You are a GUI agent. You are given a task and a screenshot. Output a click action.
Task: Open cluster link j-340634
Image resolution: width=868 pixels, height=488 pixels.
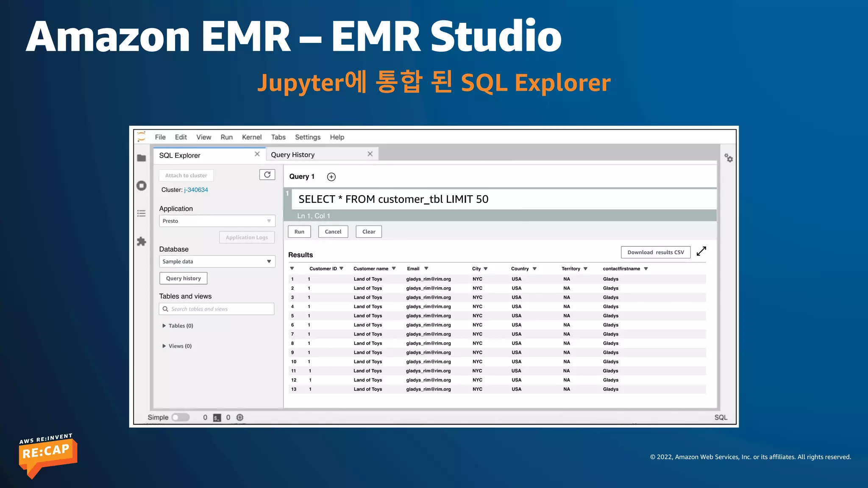[196, 190]
